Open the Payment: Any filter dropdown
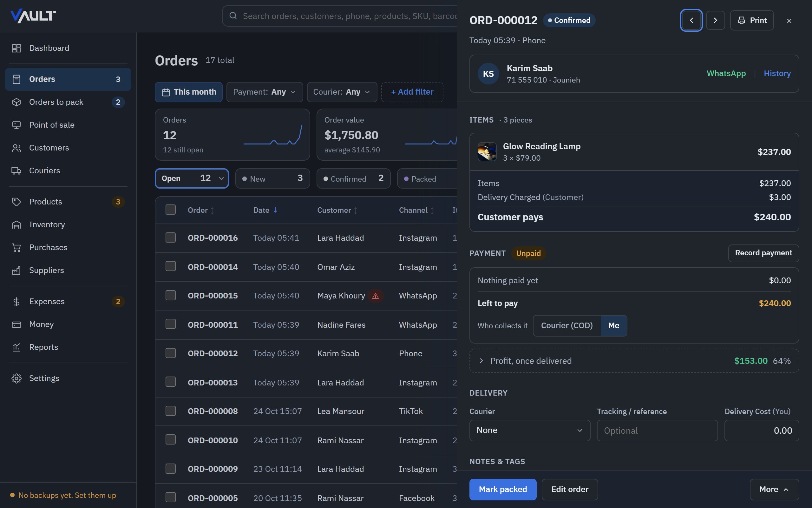The height and width of the screenshot is (508, 812). (265, 92)
